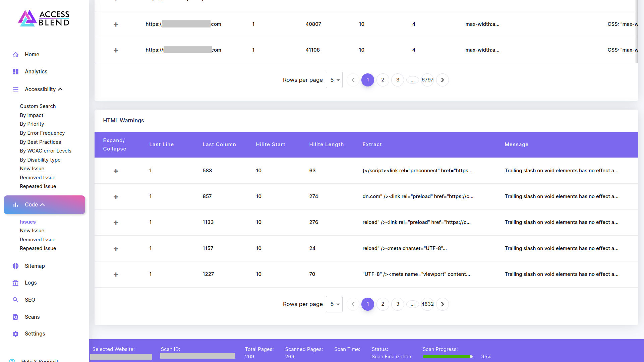This screenshot has height=362, width=644.
Task: Open By Priority submenu item
Action: click(x=32, y=124)
